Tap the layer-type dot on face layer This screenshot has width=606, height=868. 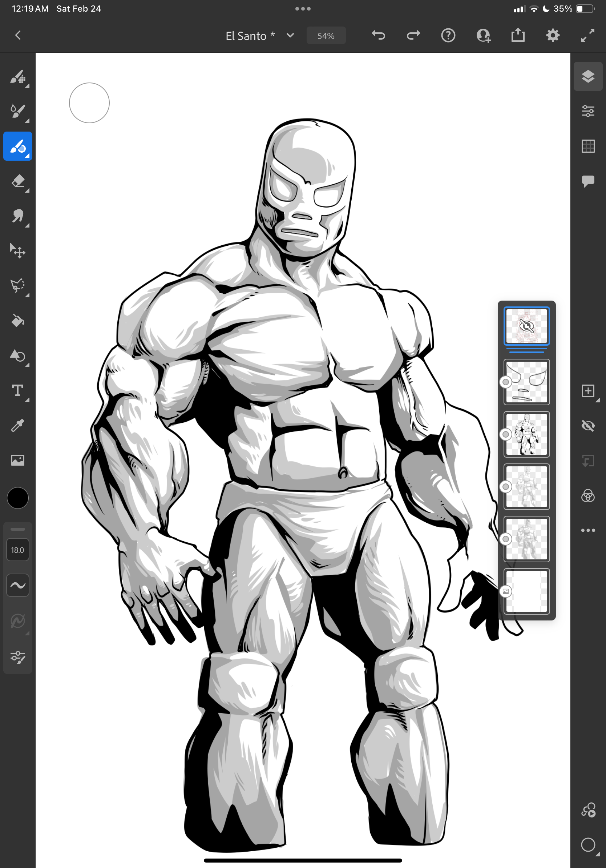pyautogui.click(x=505, y=382)
